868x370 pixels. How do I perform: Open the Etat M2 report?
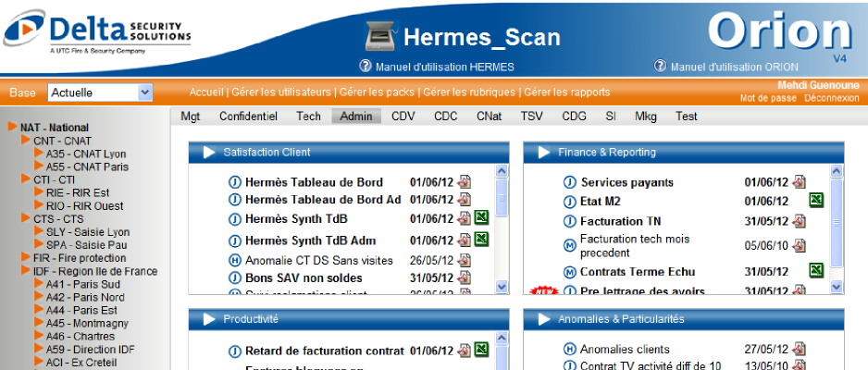pyautogui.click(x=602, y=202)
